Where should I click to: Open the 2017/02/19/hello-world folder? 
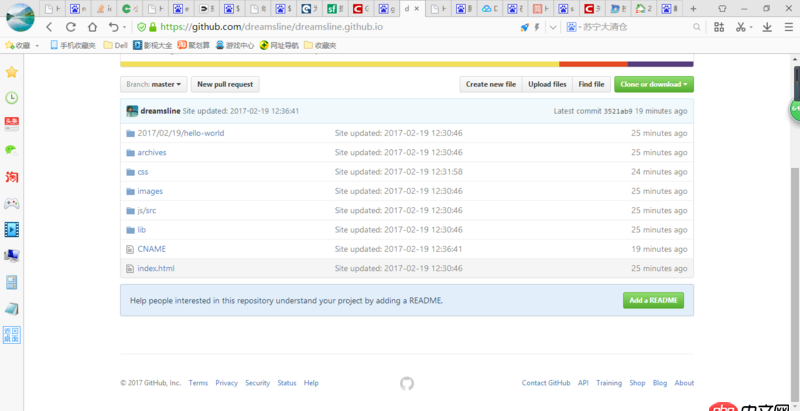tap(181, 133)
